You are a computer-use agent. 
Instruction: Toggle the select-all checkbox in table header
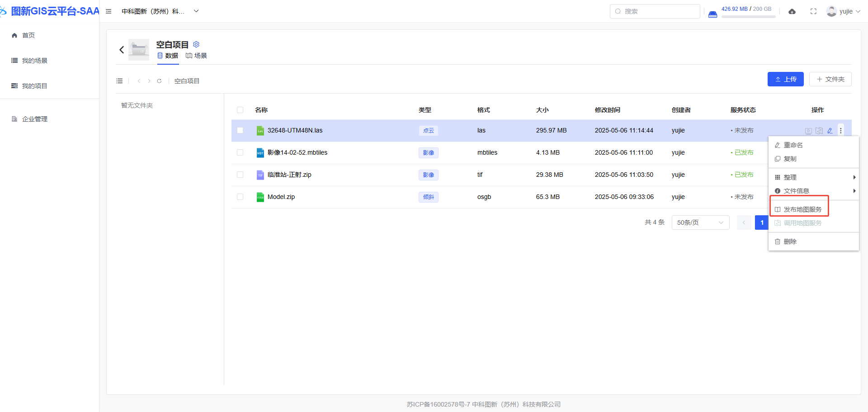pyautogui.click(x=240, y=110)
